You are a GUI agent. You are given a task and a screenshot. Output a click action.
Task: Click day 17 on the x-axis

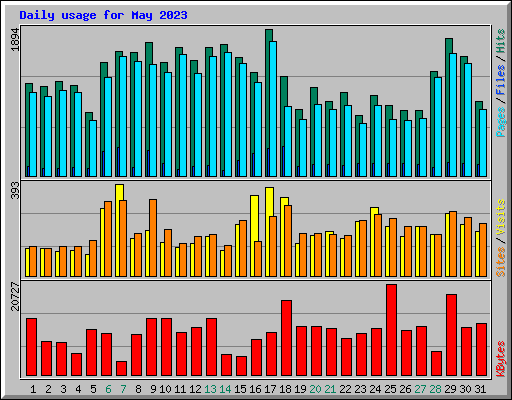(x=270, y=389)
